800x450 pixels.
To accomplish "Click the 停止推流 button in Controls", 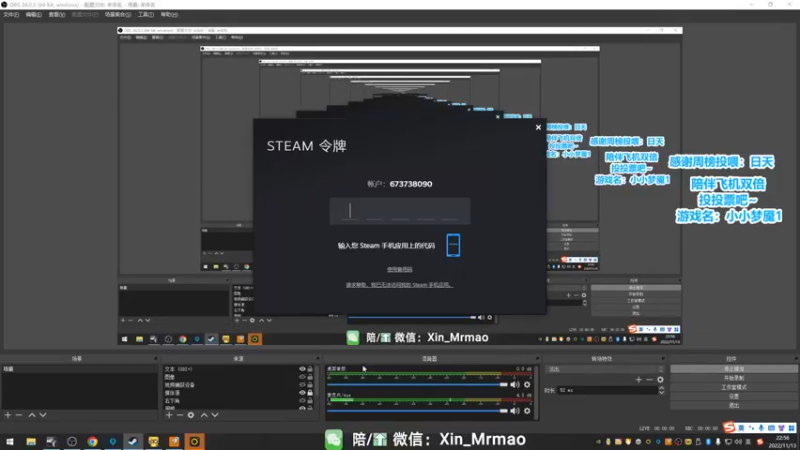I will click(734, 369).
